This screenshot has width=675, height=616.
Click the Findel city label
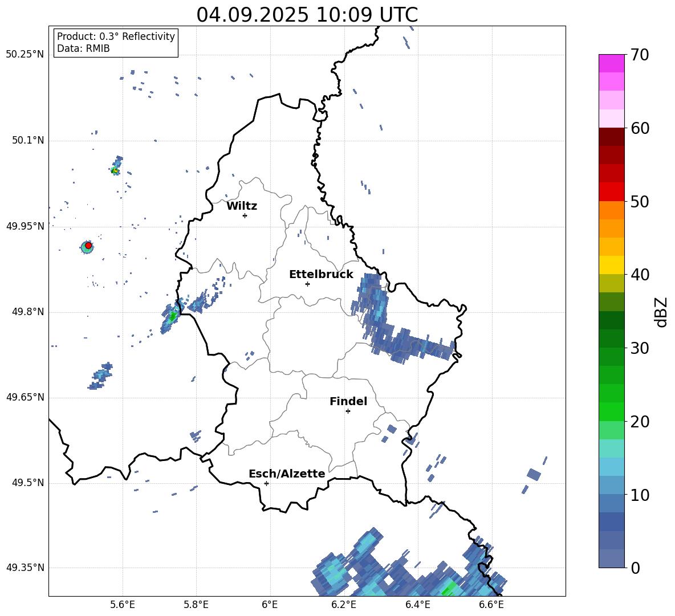(348, 401)
